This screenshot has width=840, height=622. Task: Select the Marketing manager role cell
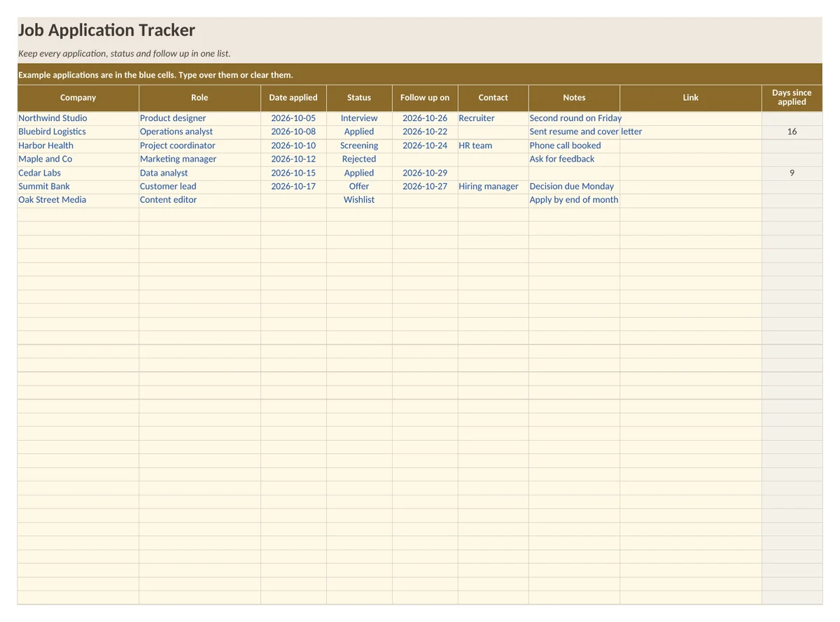click(199, 159)
